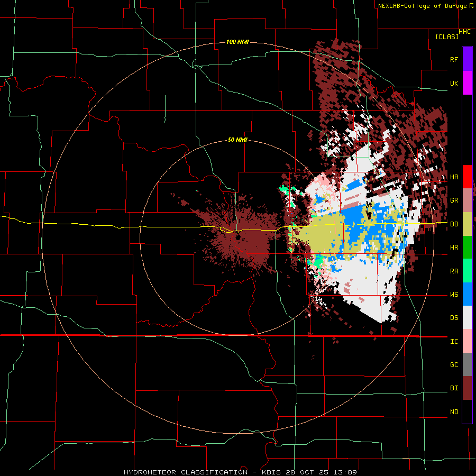Click the 20 OCT 25 date text
Viewport: 476px width, 476px height.
[309, 472]
